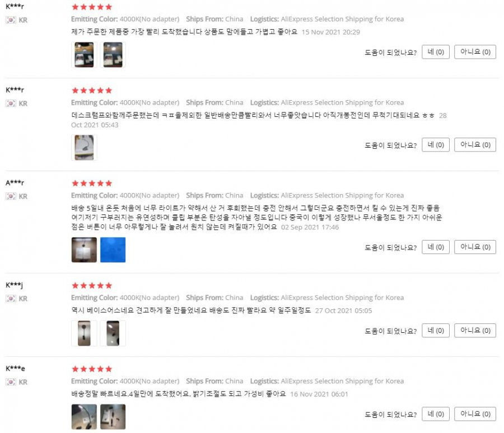Open second photo in 15 Nov review
Image resolution: width=504 pixels, height=433 pixels.
point(113,55)
